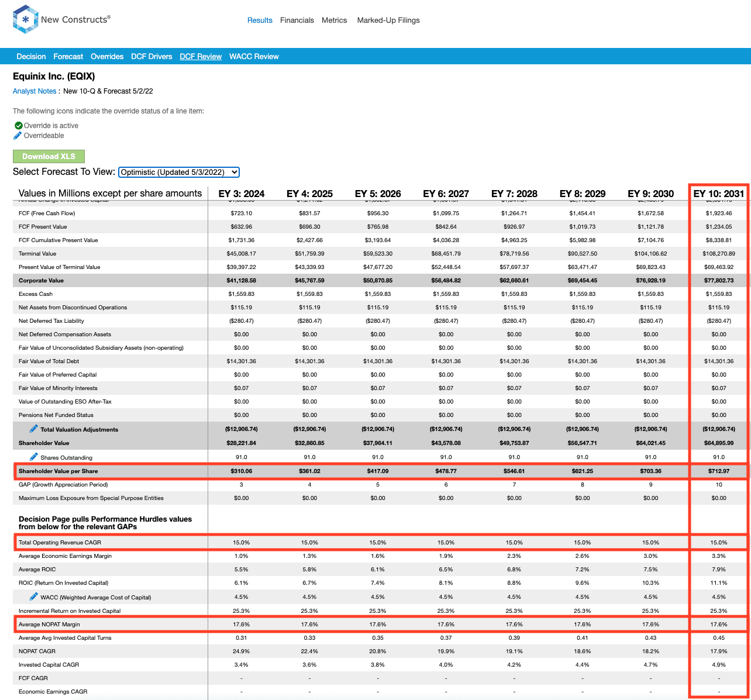751x700 pixels.
Task: Open the Marked-Up Filings menu
Action: pyautogui.click(x=388, y=20)
